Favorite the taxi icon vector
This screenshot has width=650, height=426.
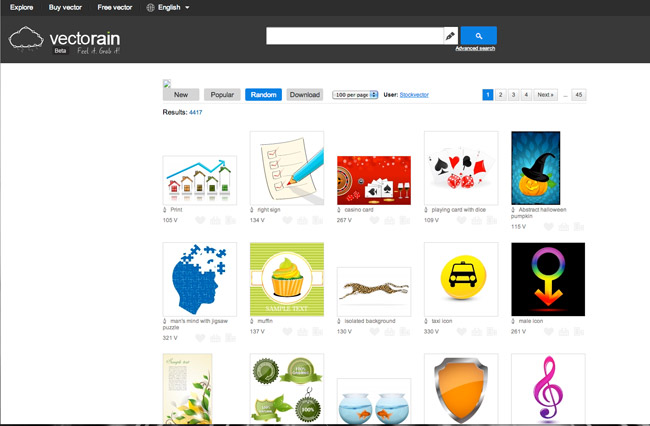pos(461,332)
